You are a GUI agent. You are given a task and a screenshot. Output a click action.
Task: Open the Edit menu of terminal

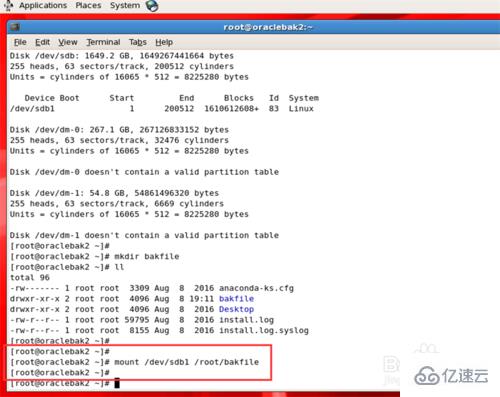coord(42,42)
